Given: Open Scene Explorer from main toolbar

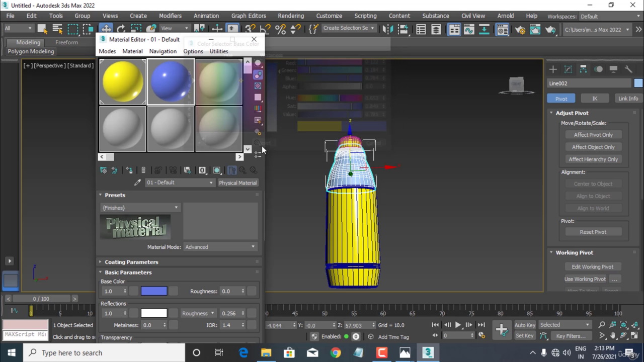Looking at the screenshot, I should tap(421, 29).
